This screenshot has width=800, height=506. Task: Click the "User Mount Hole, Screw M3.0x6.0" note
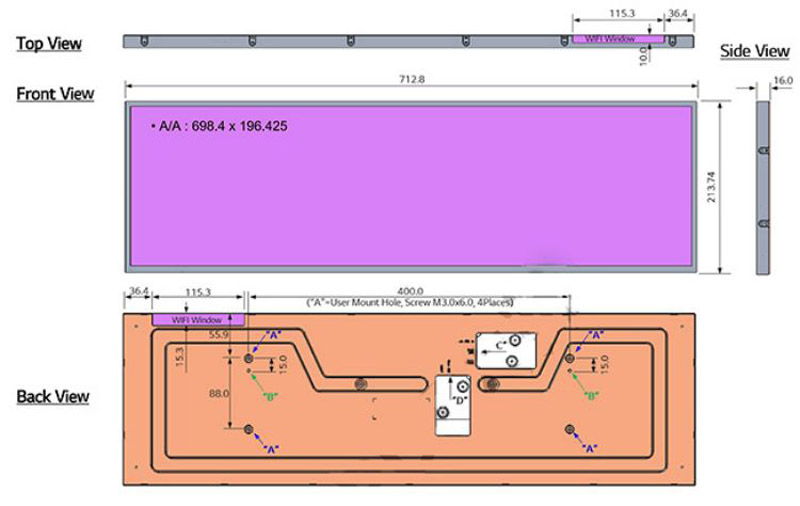[410, 302]
